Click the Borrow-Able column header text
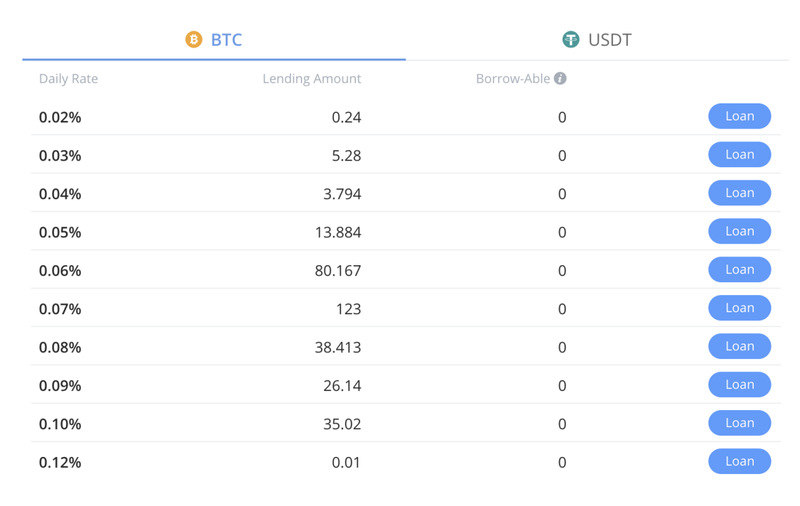800x506 pixels. coord(512,79)
